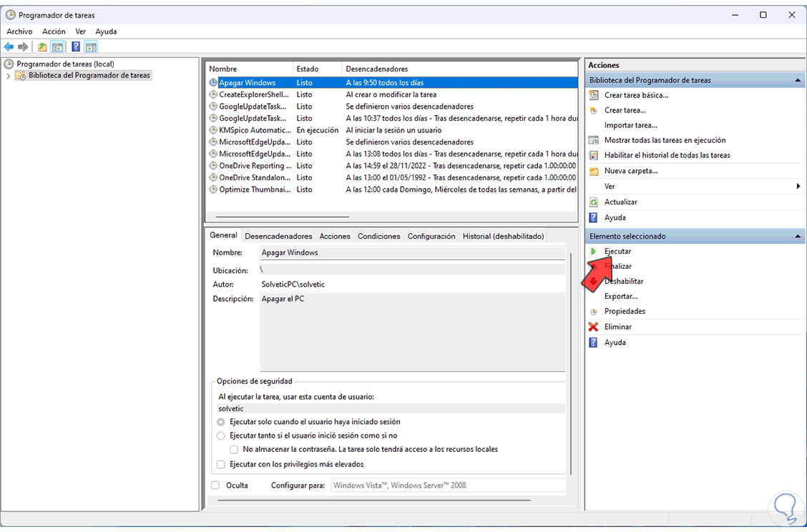Toggle the Oculta checkbox
807x532 pixels.
[215, 486]
